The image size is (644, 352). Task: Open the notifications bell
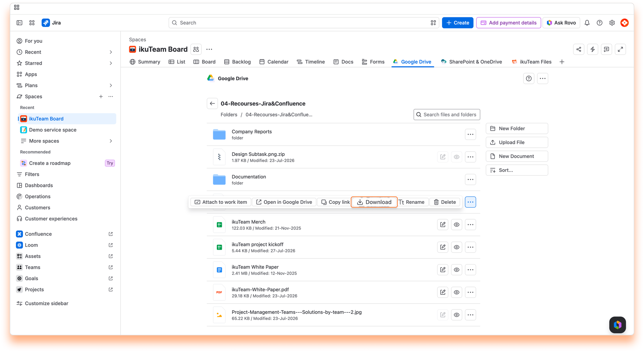tap(587, 23)
